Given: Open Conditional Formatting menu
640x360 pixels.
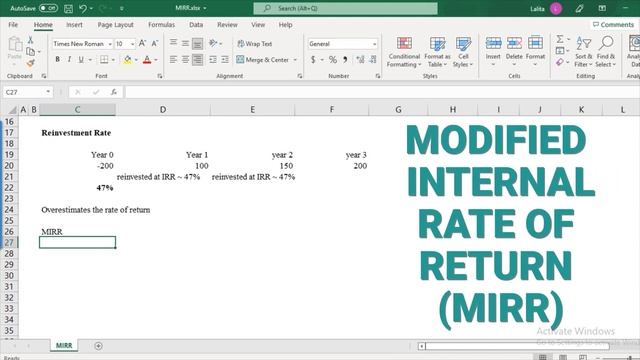Looking at the screenshot, I should [x=404, y=52].
